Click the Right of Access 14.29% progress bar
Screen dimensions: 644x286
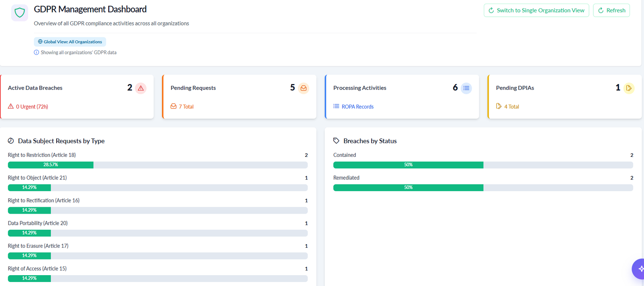coord(158,278)
